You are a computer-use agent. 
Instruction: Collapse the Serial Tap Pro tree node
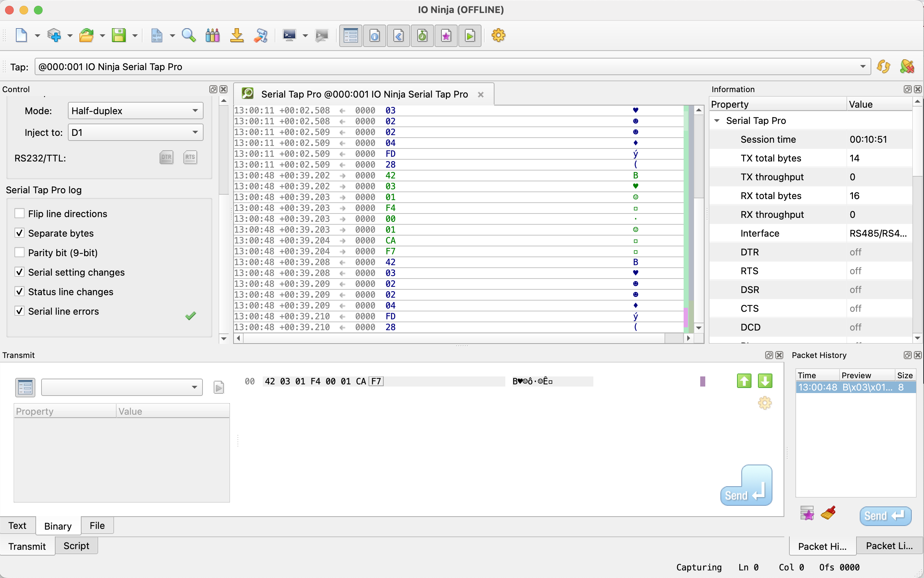click(x=717, y=120)
